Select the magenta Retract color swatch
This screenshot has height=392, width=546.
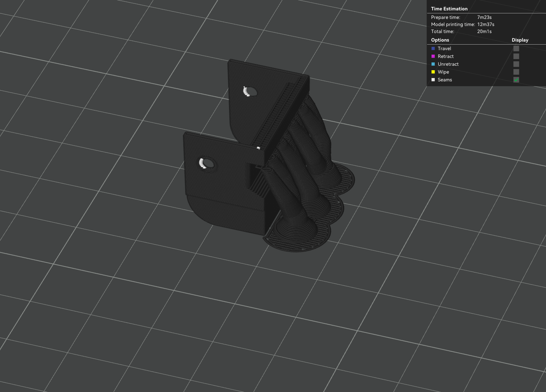tap(433, 56)
